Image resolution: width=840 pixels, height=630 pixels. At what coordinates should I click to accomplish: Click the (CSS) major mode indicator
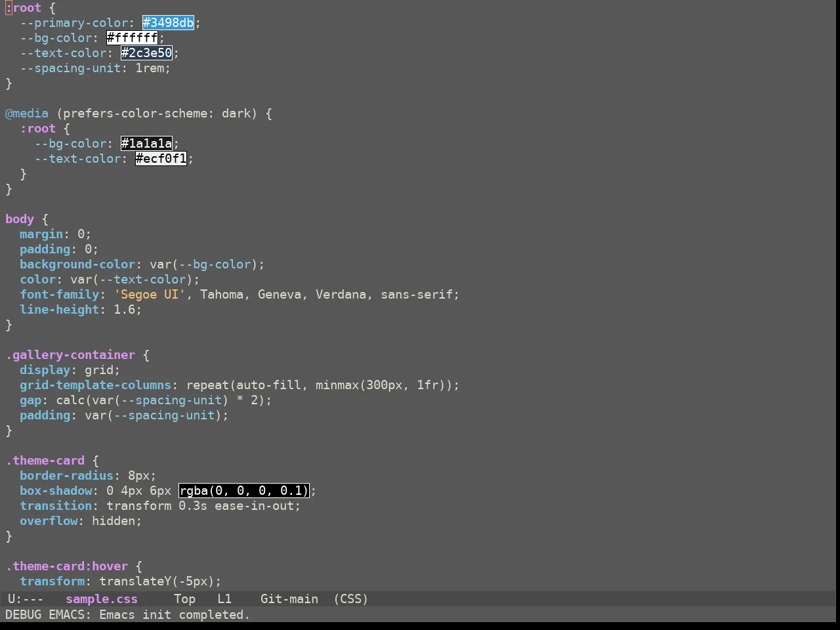351,599
